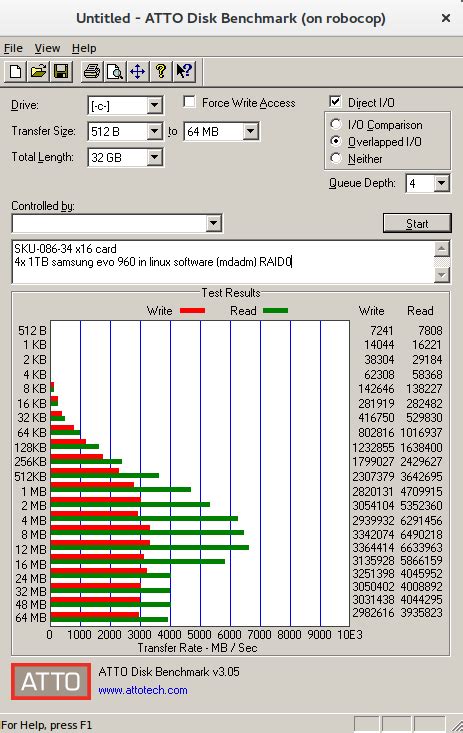The image size is (463, 733).
Task: Select the Neither radio button
Action: (x=335, y=158)
